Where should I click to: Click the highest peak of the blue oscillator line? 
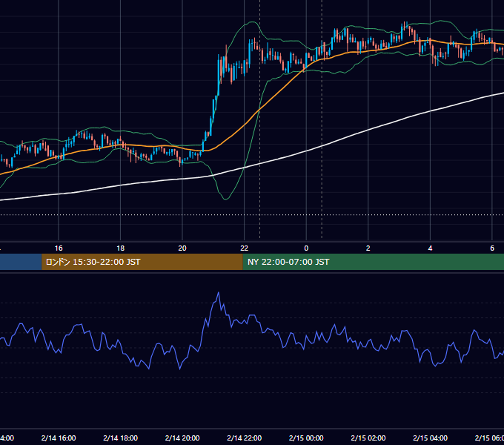pos(219,293)
